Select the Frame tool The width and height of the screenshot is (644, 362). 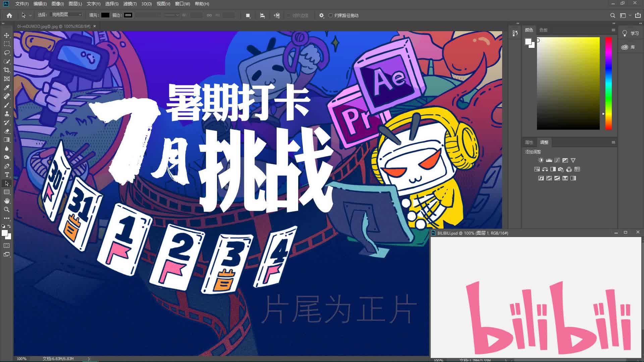click(7, 79)
